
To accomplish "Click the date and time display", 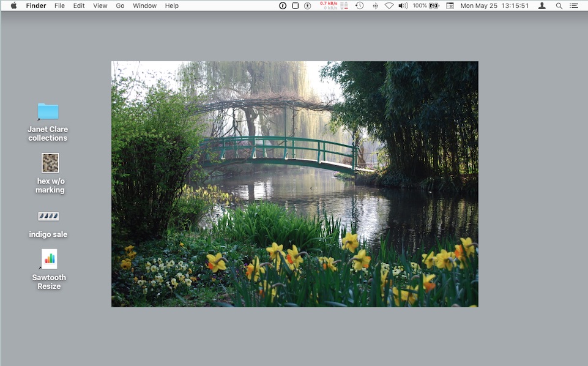I will pos(494,6).
